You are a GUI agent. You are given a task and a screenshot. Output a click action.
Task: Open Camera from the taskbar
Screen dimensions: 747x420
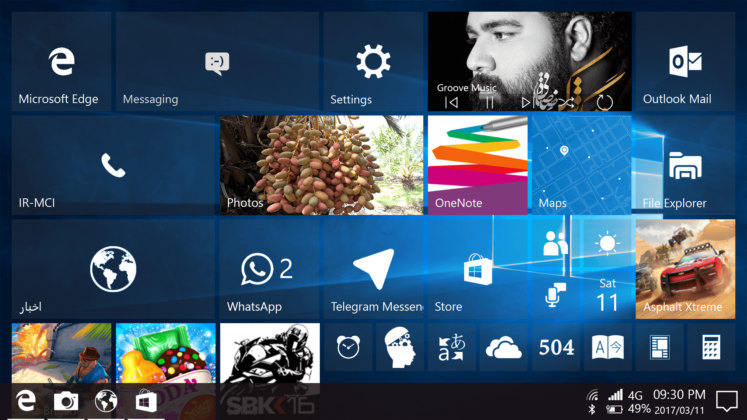click(66, 401)
